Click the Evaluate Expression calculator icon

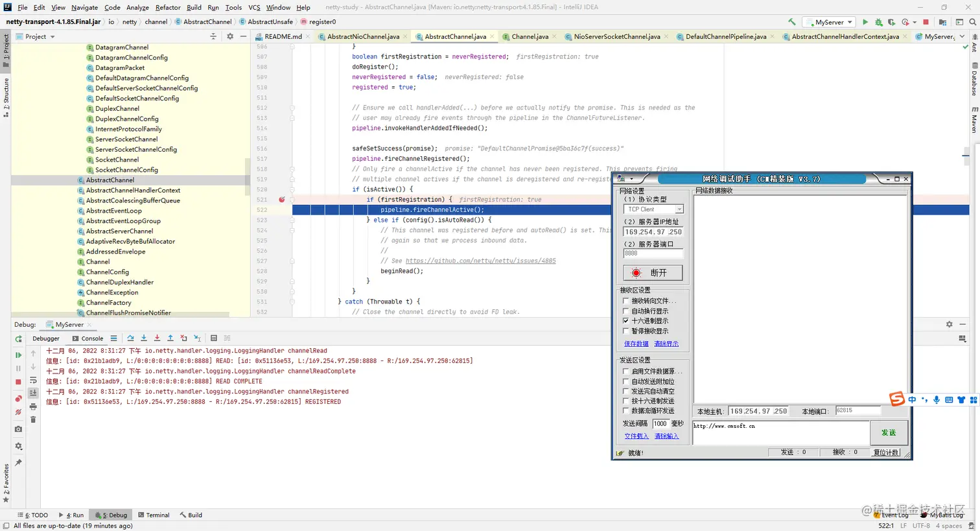click(x=213, y=338)
